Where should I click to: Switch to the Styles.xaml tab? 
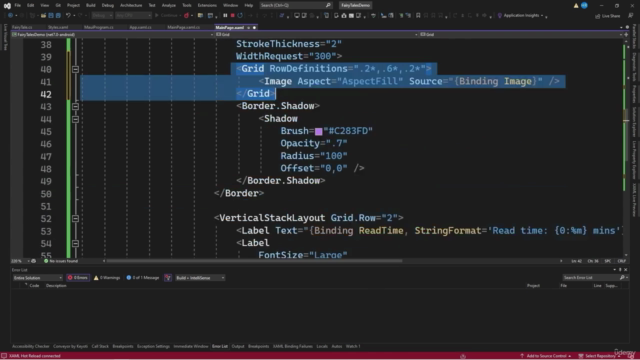[58, 27]
